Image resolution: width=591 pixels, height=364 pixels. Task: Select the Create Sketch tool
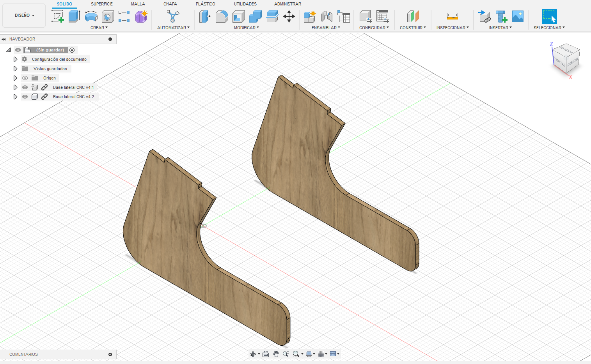click(x=58, y=16)
